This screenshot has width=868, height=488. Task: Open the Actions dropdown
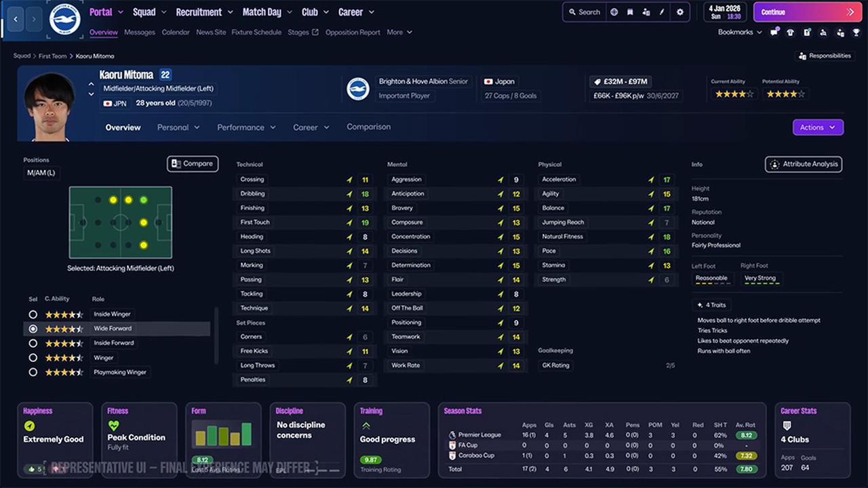click(817, 127)
